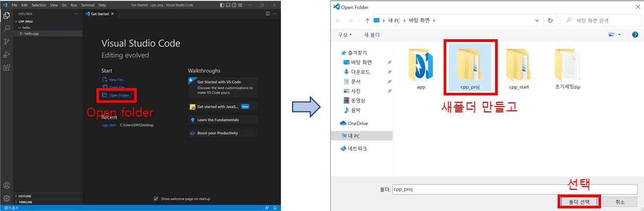Screen dimensions: 644x211
Task: Open help in Open Folder dialog
Action: [635, 35]
